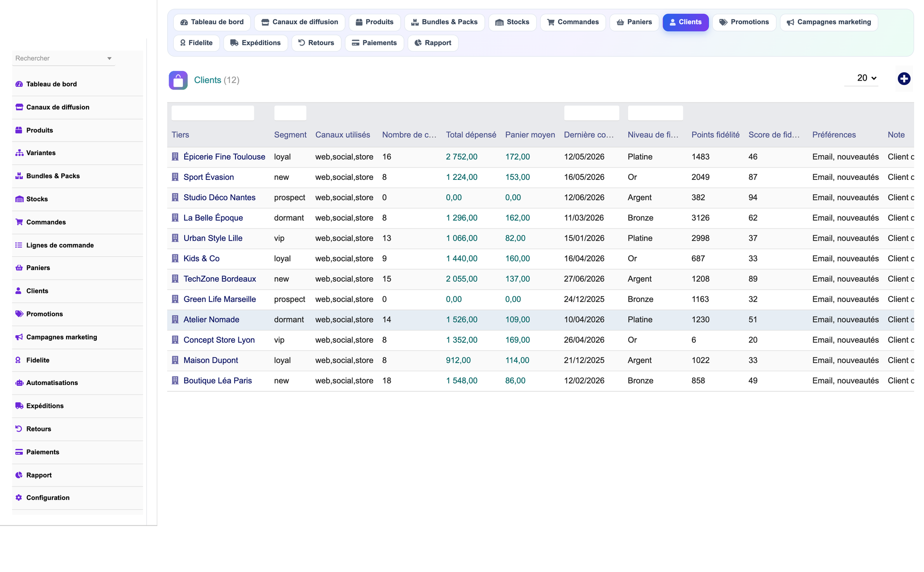
Task: Sort by the Points fidélité column header
Action: coord(716,135)
